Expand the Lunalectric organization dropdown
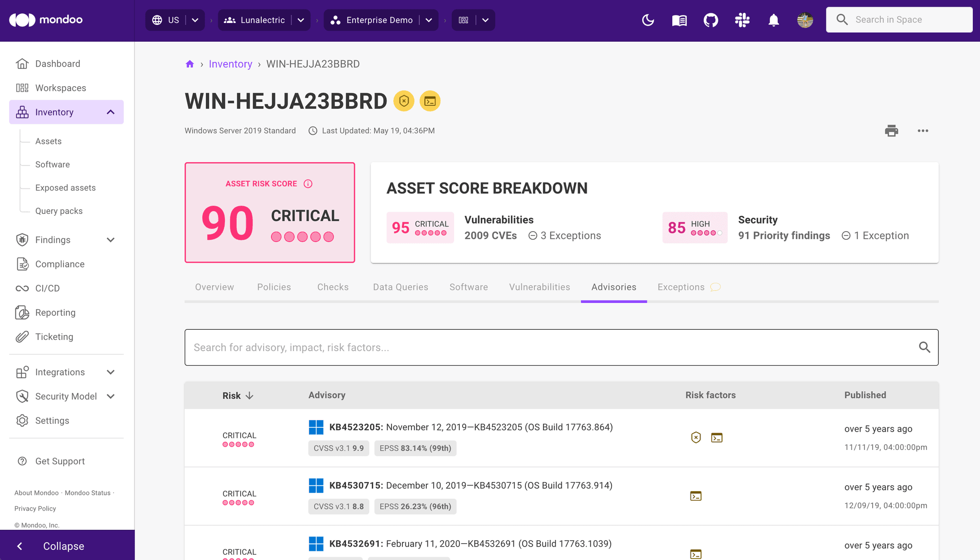This screenshot has height=560, width=980. (x=301, y=20)
